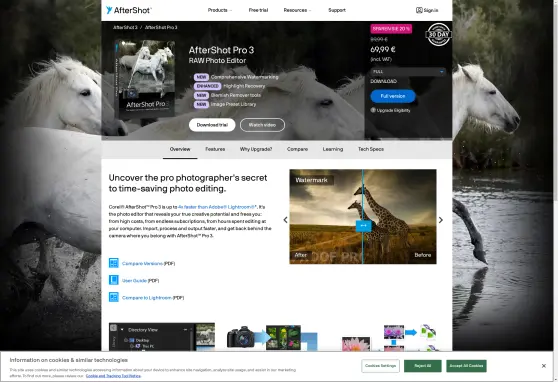Expand the Products menu
The height and width of the screenshot is (382, 558).
(x=220, y=10)
